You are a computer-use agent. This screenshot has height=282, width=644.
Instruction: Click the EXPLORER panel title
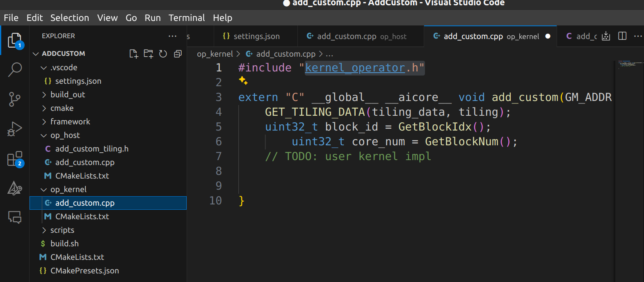point(58,36)
